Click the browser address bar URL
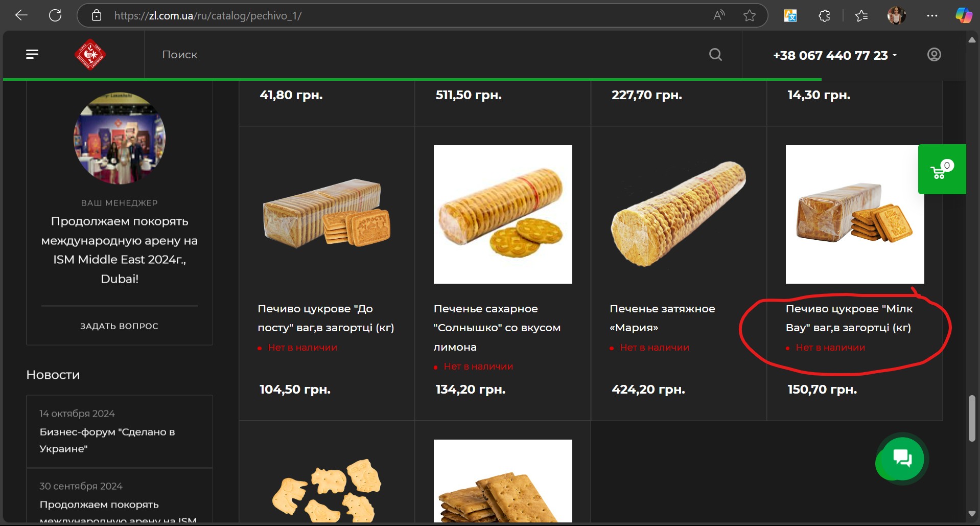The width and height of the screenshot is (980, 526). click(207, 15)
